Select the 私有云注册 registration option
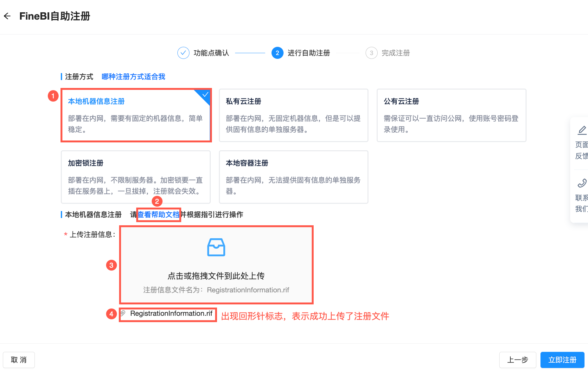This screenshot has width=588, height=374. (293, 115)
